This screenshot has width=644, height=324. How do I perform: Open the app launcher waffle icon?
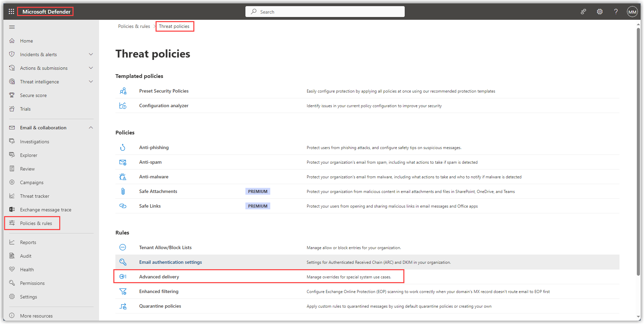(x=11, y=12)
